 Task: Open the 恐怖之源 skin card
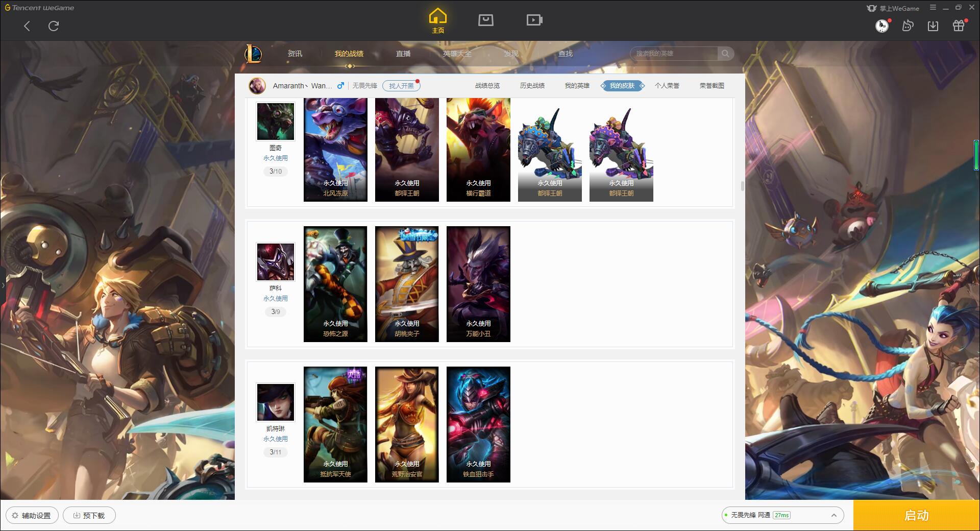pyautogui.click(x=335, y=284)
